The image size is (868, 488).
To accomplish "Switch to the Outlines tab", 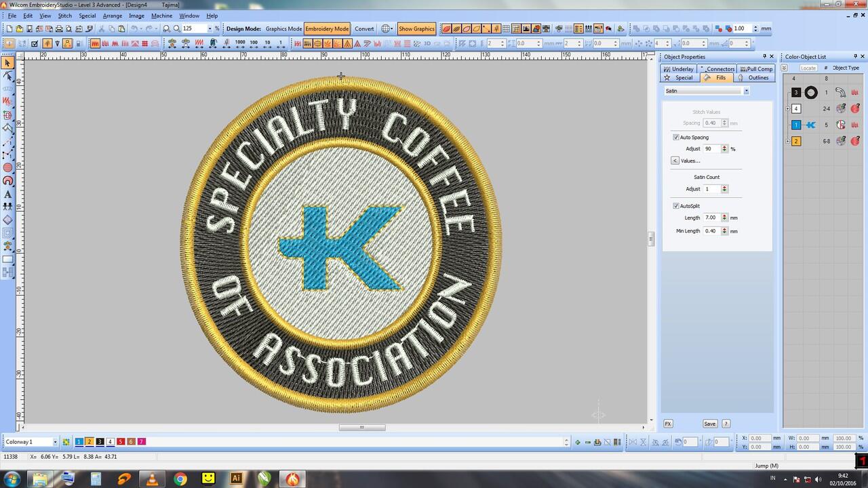I will pyautogui.click(x=755, y=77).
